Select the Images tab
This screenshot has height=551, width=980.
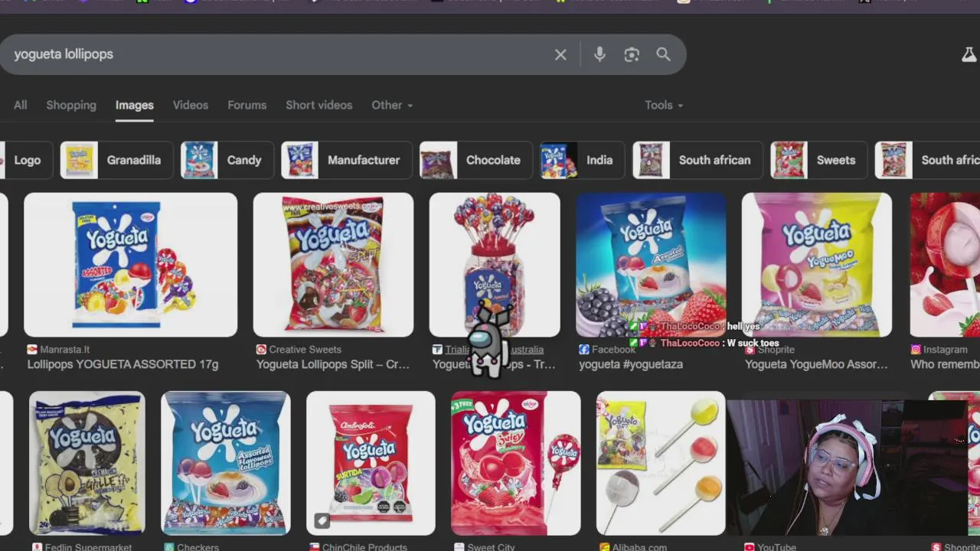tap(135, 105)
